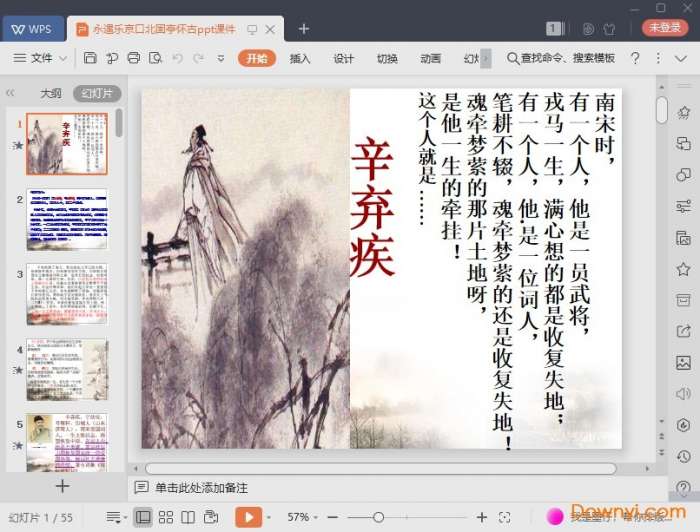Select slide 5 thumbnail
Screen dimensions: 700x532
coord(67,442)
